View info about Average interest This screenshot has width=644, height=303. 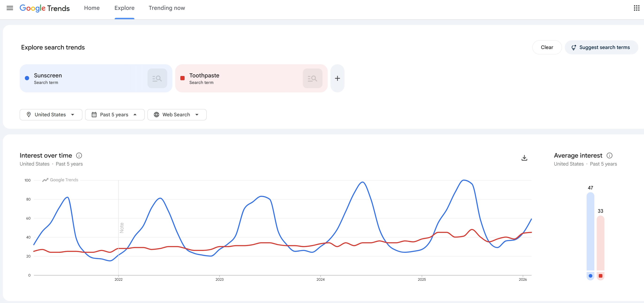pos(610,155)
